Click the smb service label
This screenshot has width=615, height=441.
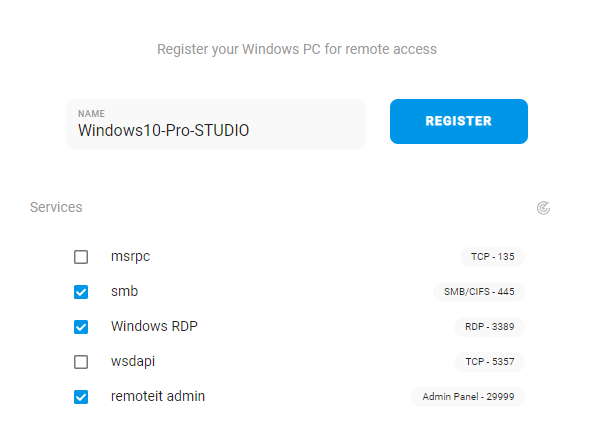point(124,292)
